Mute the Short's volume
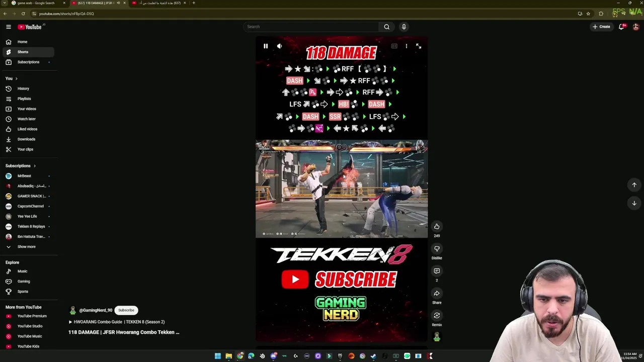 click(x=279, y=46)
